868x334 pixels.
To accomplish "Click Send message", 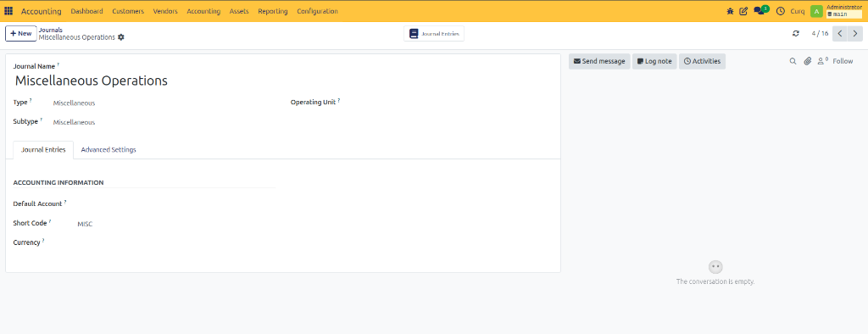I will [599, 61].
